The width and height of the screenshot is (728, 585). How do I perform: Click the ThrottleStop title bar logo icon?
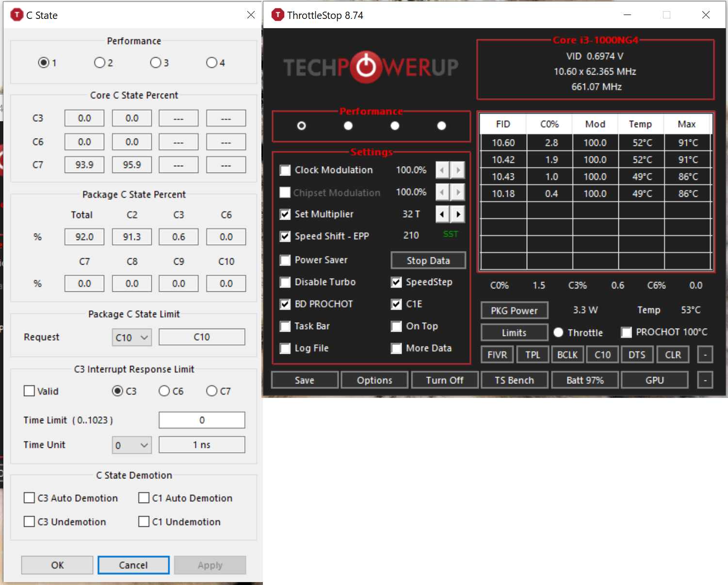pyautogui.click(x=277, y=15)
